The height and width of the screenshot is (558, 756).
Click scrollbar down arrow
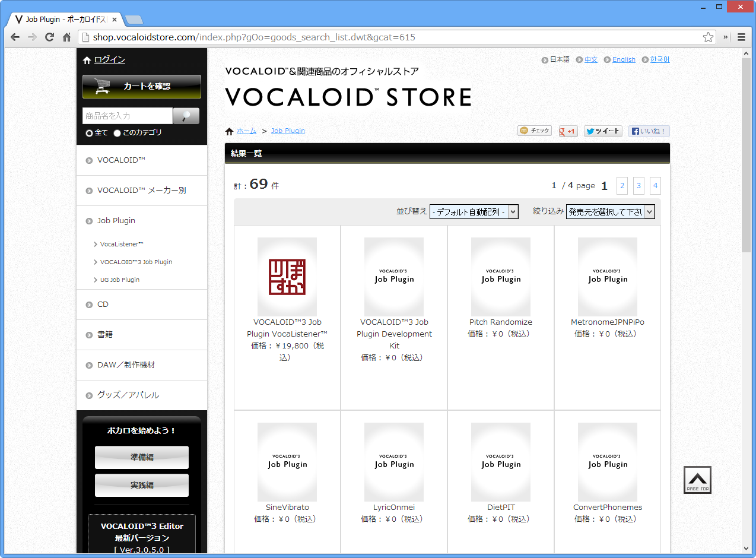pyautogui.click(x=746, y=549)
